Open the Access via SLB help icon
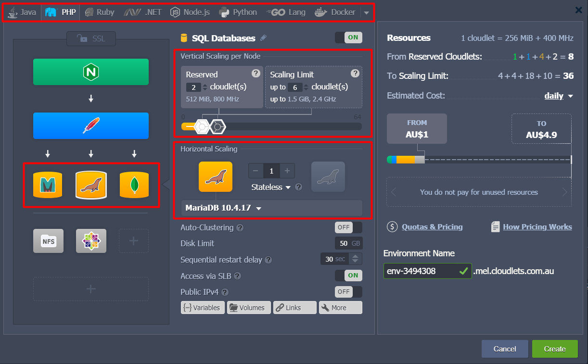This screenshot has height=364, width=588. point(237,276)
